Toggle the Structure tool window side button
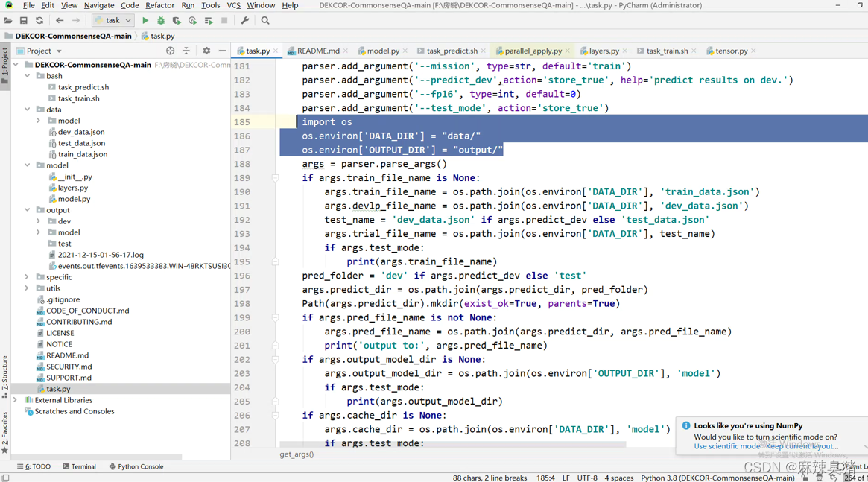Screen dimensions: 868x482 [5, 376]
